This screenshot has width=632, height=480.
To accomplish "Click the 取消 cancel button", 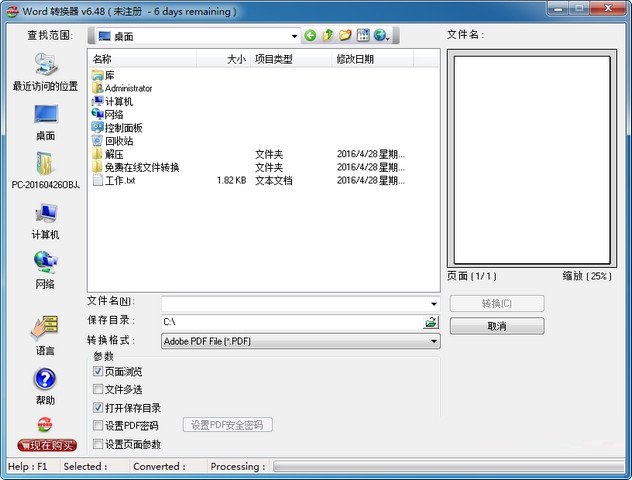I will coord(497,326).
